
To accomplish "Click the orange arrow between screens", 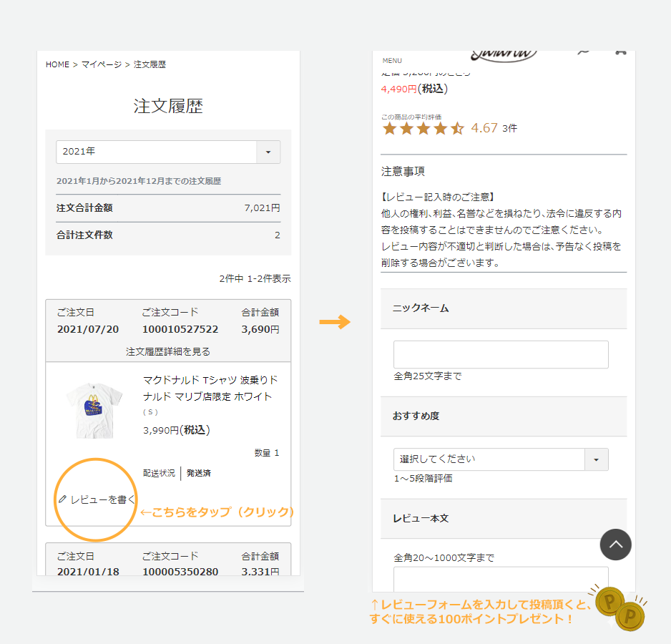I will [x=334, y=322].
